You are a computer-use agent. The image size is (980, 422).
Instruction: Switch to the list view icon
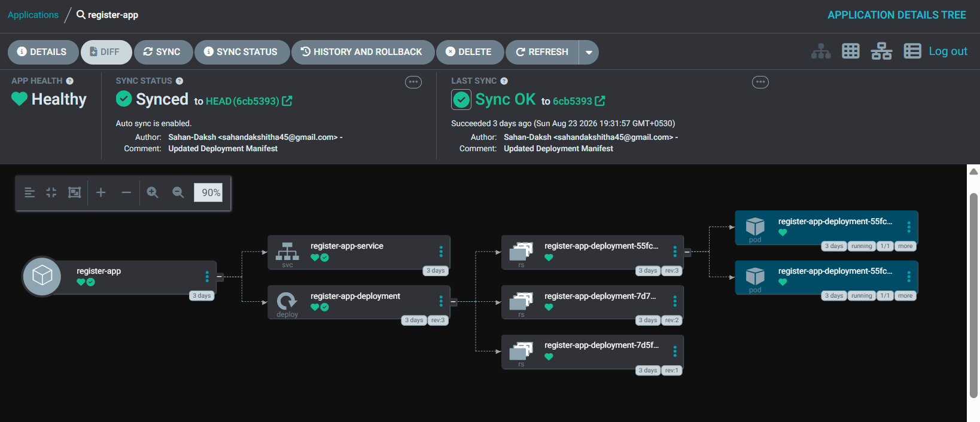click(x=912, y=51)
